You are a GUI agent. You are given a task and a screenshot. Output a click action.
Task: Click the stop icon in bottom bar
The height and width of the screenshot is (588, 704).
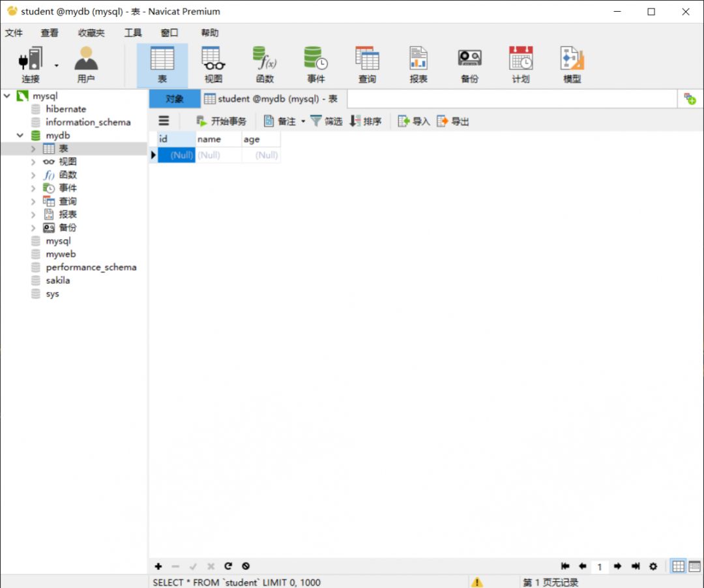point(246,566)
